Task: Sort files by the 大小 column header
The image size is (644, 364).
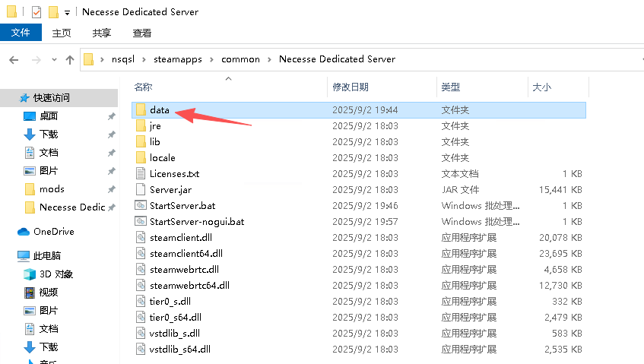Action: tap(541, 87)
